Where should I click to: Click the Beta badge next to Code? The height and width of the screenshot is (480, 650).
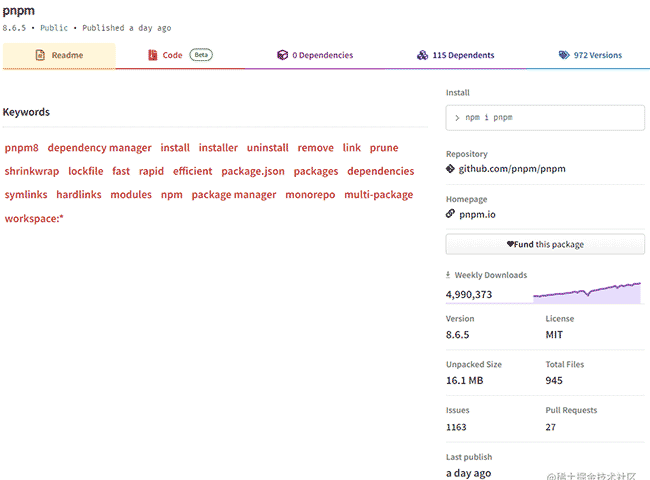coord(201,55)
